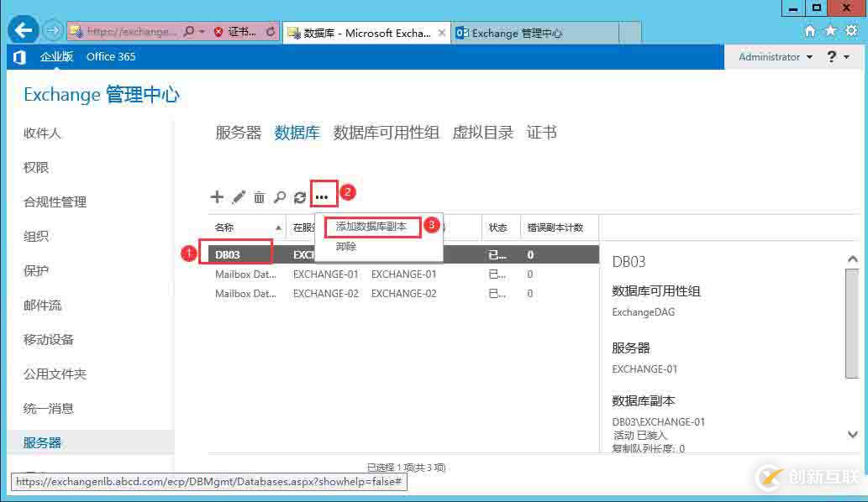Delete the database using the trash icon
The image size is (868, 502).
(258, 197)
